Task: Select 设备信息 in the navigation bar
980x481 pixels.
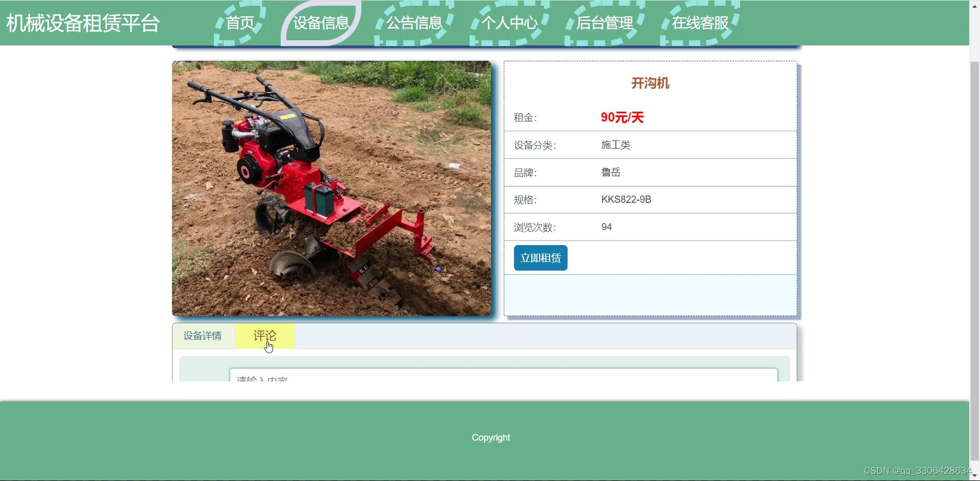Action: click(321, 22)
